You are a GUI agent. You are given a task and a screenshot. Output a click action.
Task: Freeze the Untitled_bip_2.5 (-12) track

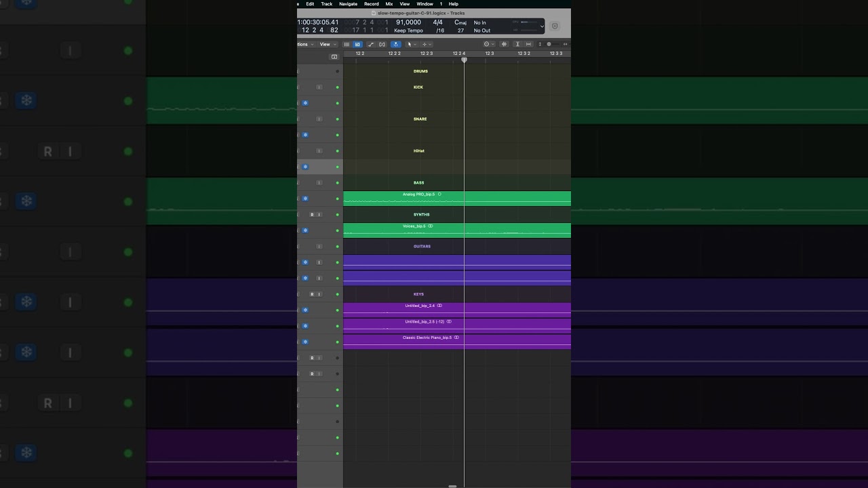[305, 326]
